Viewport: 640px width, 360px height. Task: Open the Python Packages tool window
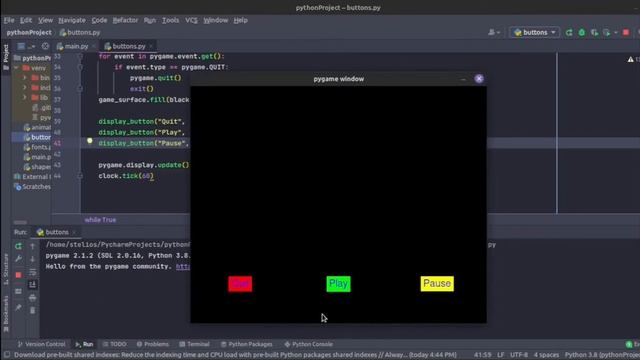pos(247,344)
